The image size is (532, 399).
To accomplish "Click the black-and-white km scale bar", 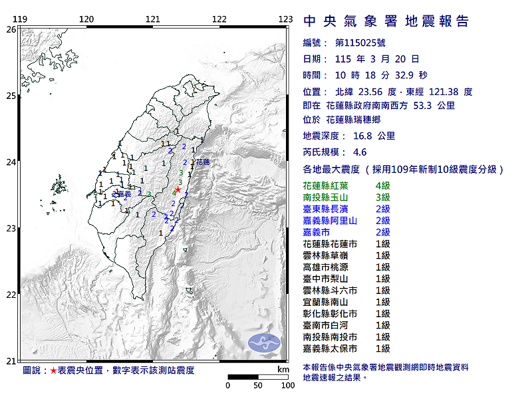I will (258, 377).
